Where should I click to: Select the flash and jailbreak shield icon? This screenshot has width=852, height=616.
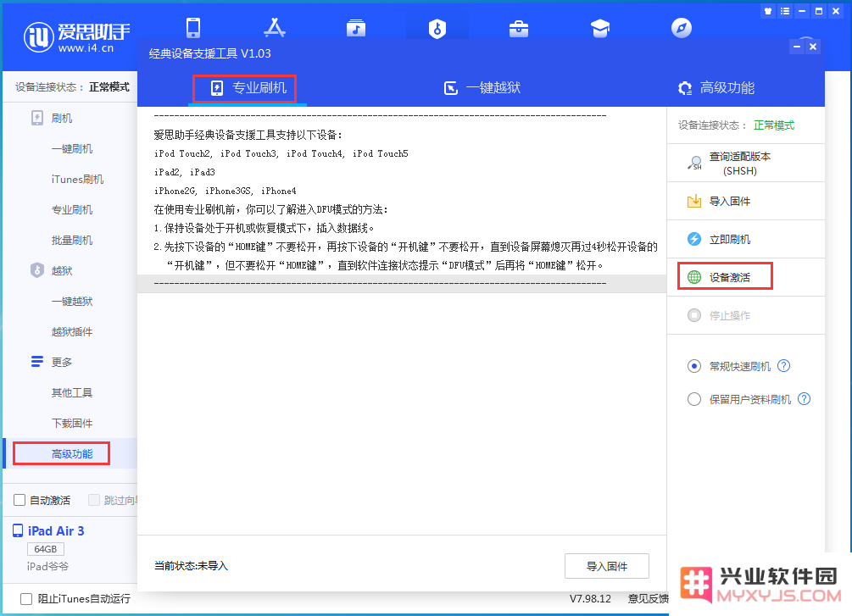point(437,28)
